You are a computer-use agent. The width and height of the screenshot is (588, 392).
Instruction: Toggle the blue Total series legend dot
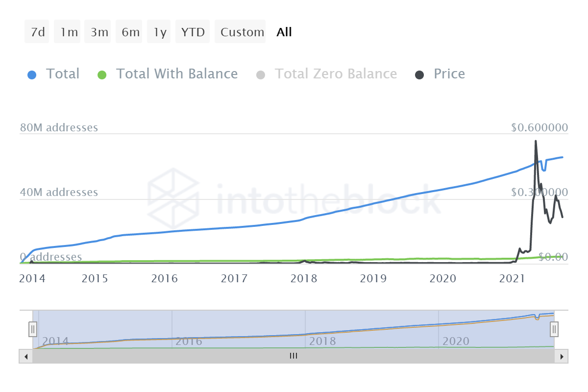[31, 75]
